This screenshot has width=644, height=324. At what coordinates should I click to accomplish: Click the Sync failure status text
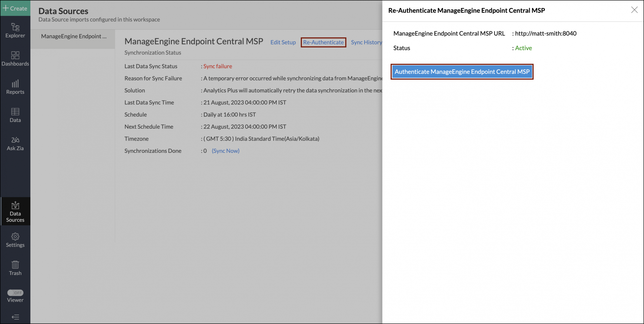coord(218,66)
